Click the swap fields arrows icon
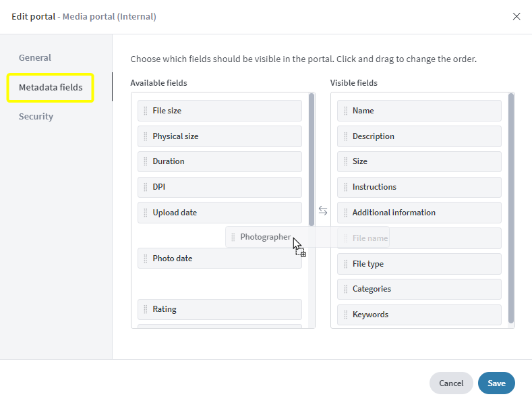Screen dimensions: 532x405 [323, 211]
